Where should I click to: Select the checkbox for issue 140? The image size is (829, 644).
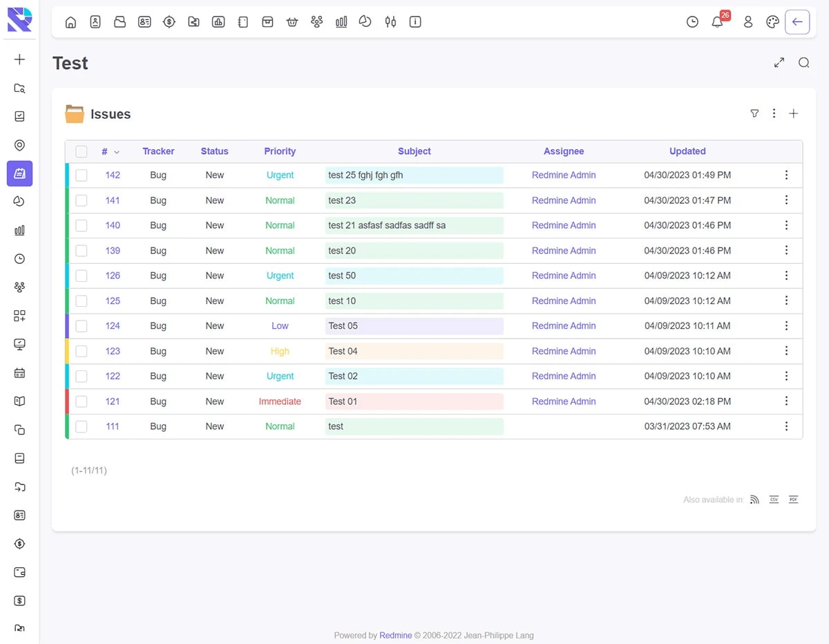click(82, 225)
